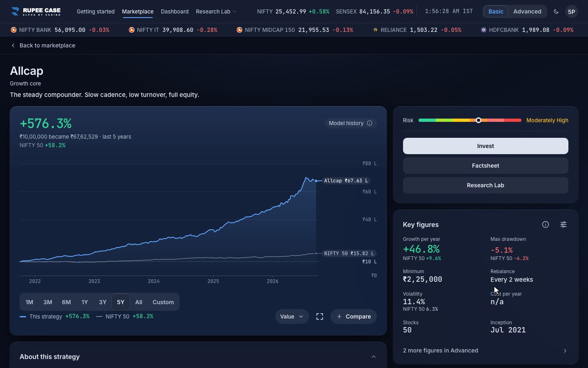The width and height of the screenshot is (588, 368).
Task: Collapse the About this strategy section
Action: [373, 357]
